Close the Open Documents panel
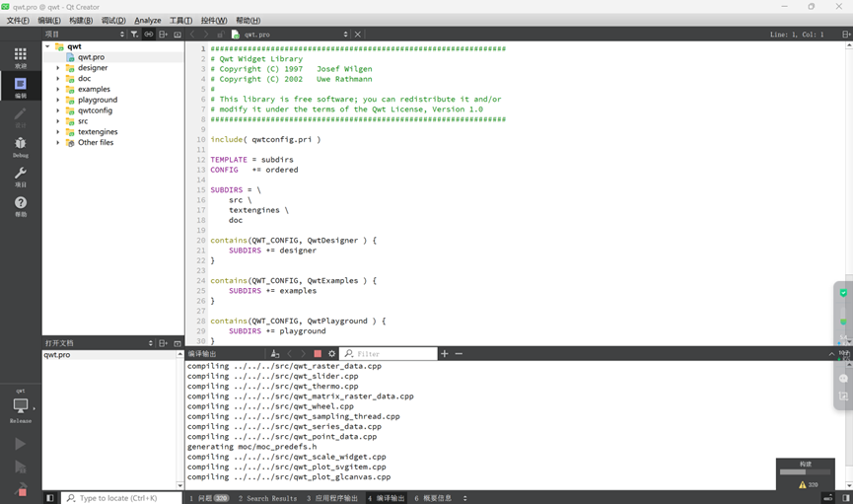Screen dimensions: 853x504 click(178, 343)
